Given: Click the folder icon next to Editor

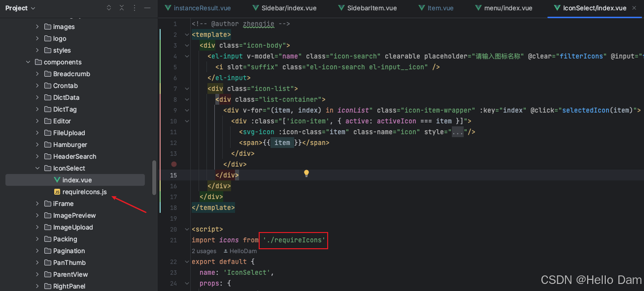Looking at the screenshot, I should click(x=48, y=121).
